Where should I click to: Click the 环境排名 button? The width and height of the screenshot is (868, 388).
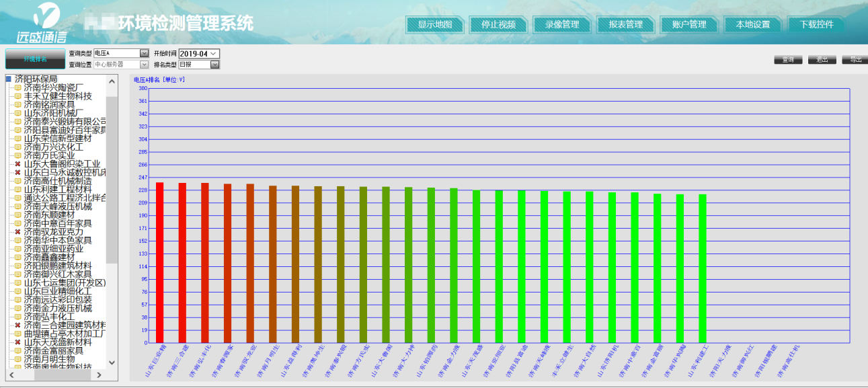tap(35, 59)
